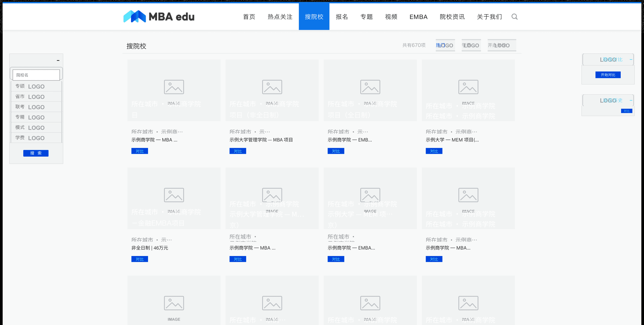Screen dimensions: 644x325
Task: Collapse the left filter panel with minus
Action: [x=58, y=61]
